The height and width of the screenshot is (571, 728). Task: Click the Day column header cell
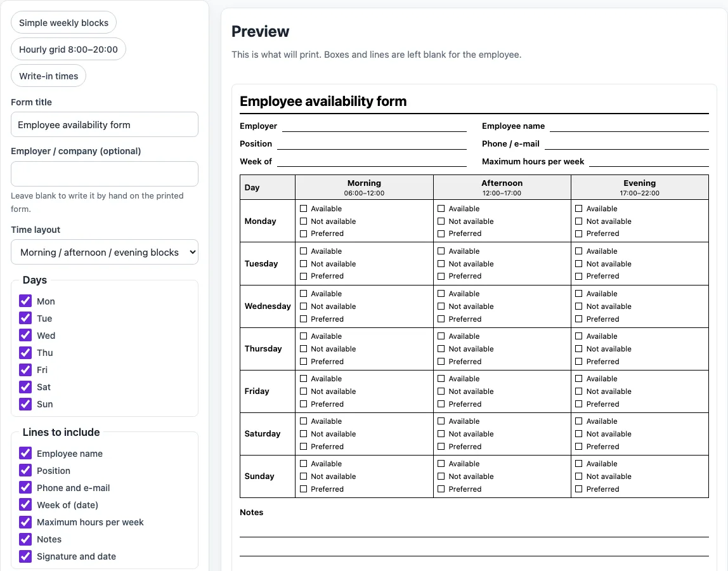point(268,187)
